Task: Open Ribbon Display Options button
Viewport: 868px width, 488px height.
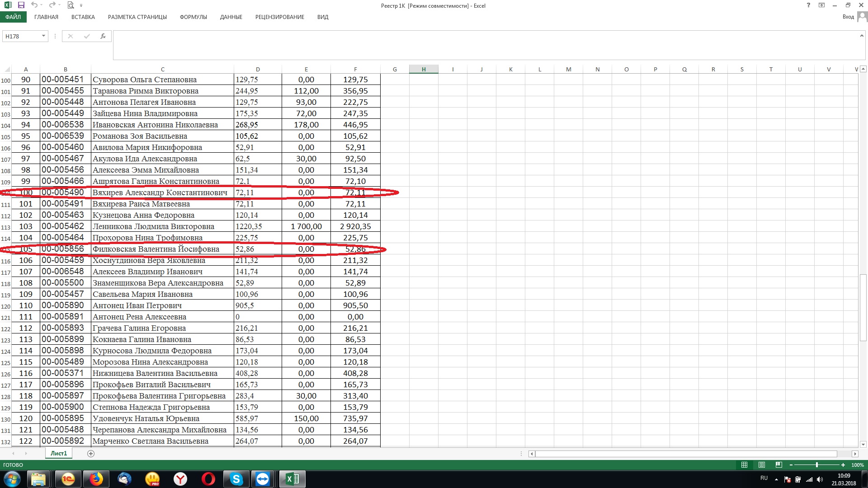Action: tap(822, 5)
